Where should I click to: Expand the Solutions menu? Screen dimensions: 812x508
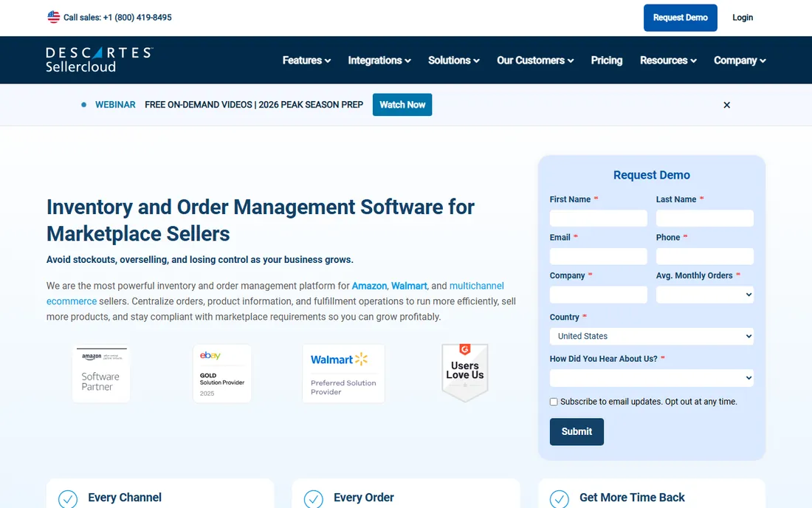tap(454, 61)
